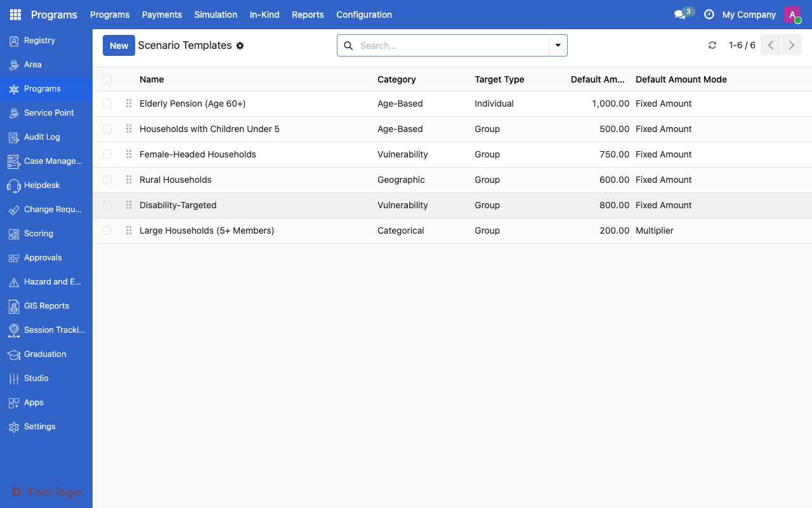Click the user avatar icon
The width and height of the screenshot is (812, 508).
[792, 15]
